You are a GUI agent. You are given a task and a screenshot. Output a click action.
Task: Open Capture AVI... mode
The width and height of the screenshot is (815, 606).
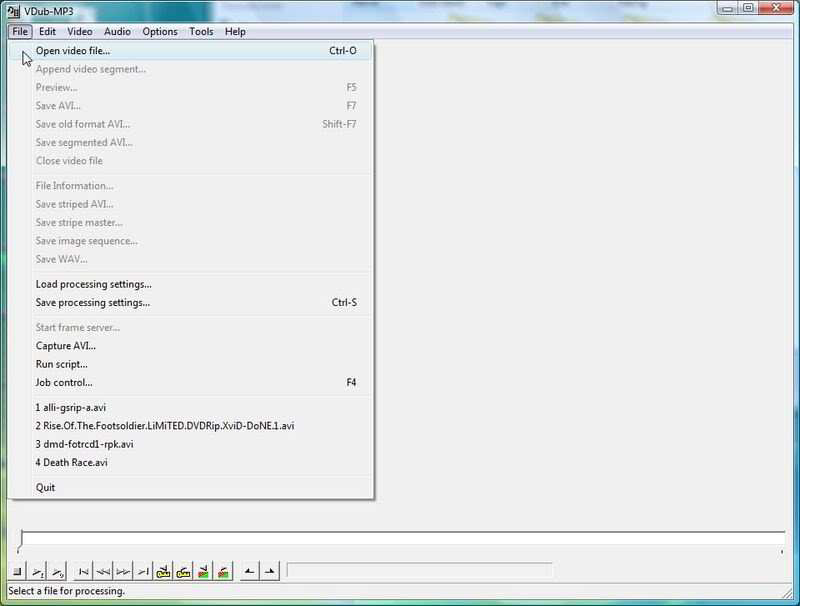(x=191, y=346)
